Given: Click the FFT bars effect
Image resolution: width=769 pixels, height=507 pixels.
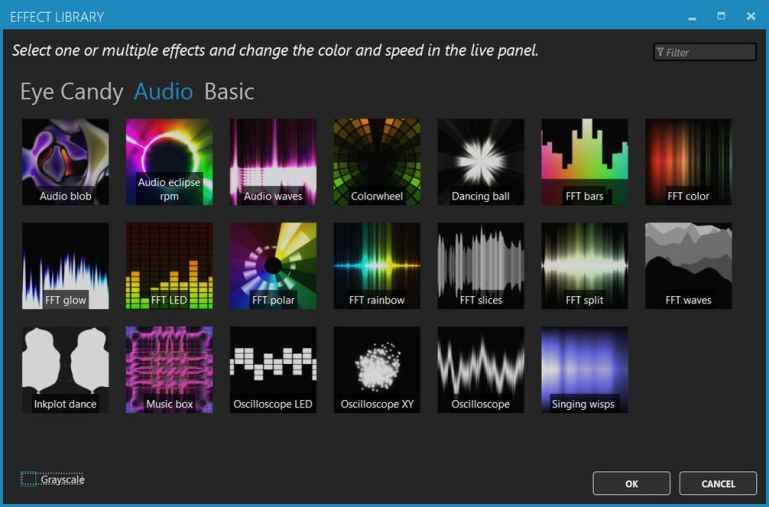Looking at the screenshot, I should point(585,161).
